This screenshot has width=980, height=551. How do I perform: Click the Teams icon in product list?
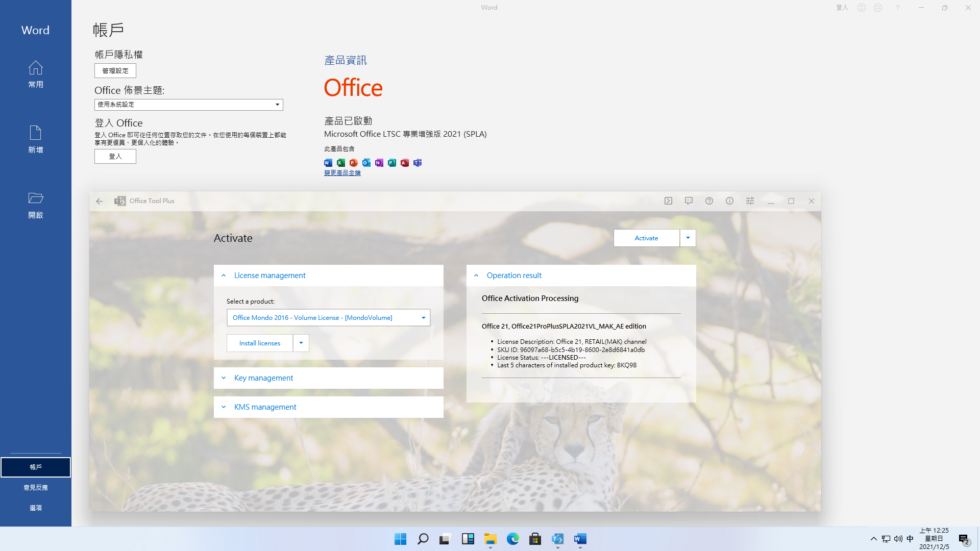click(418, 163)
